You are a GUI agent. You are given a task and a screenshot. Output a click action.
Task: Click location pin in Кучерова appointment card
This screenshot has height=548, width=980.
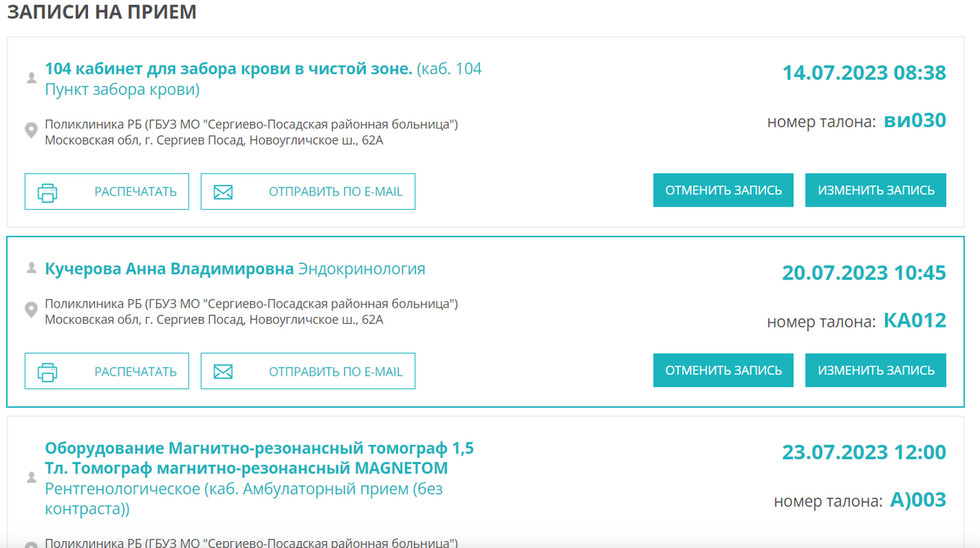[x=31, y=310]
